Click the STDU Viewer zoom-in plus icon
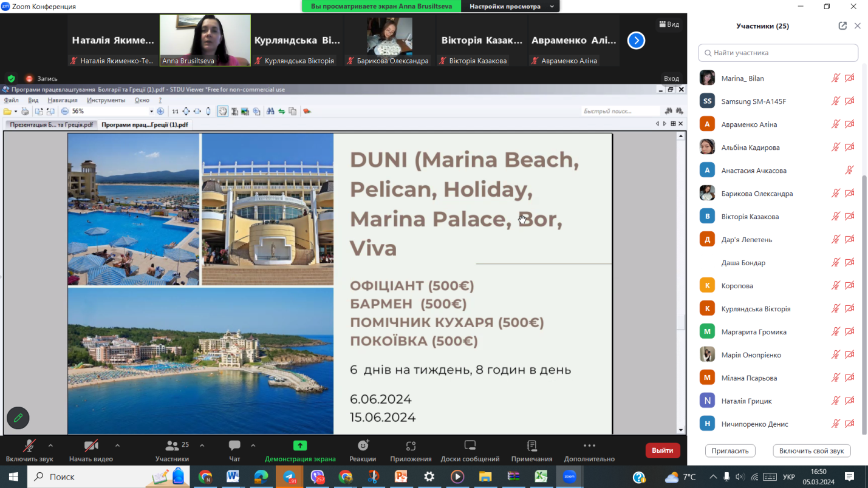The height and width of the screenshot is (488, 868). (x=160, y=111)
